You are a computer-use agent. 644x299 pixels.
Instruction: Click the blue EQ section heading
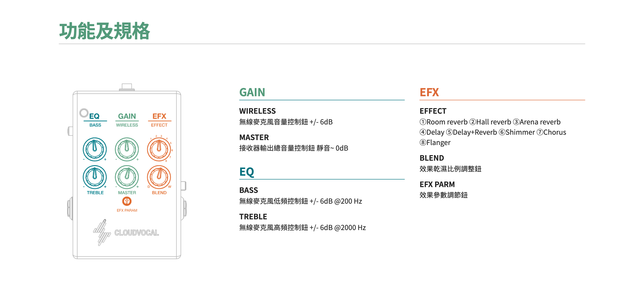pos(246,172)
